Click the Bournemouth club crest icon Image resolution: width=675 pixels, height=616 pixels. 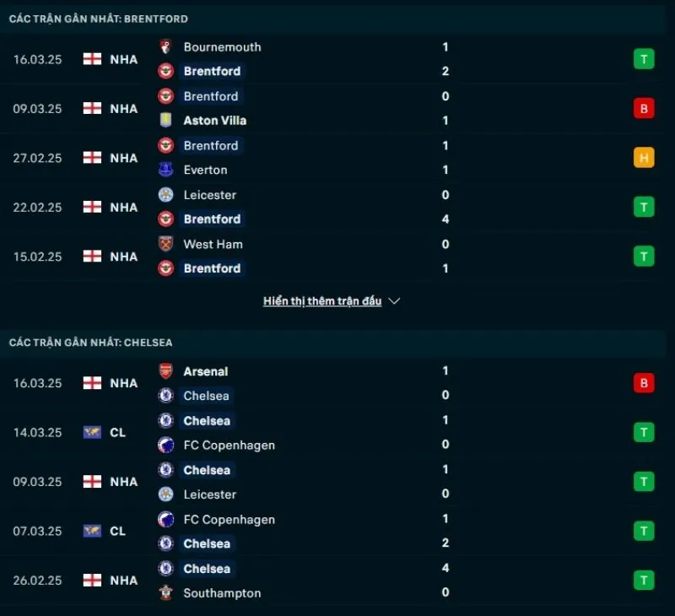(165, 48)
